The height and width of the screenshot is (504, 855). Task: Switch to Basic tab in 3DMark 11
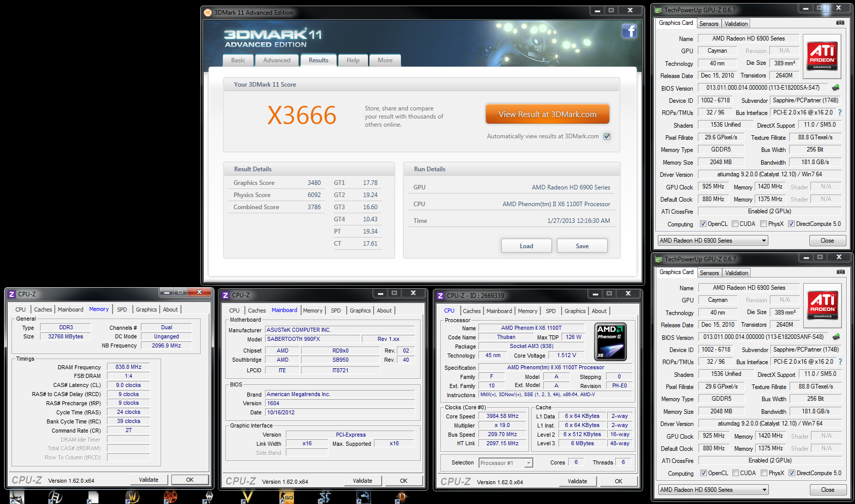pos(238,60)
